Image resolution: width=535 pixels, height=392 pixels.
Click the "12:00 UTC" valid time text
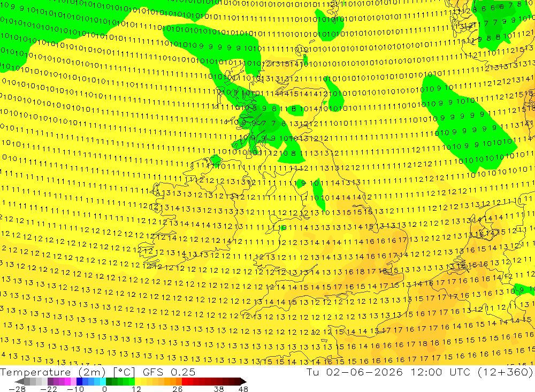440,372
